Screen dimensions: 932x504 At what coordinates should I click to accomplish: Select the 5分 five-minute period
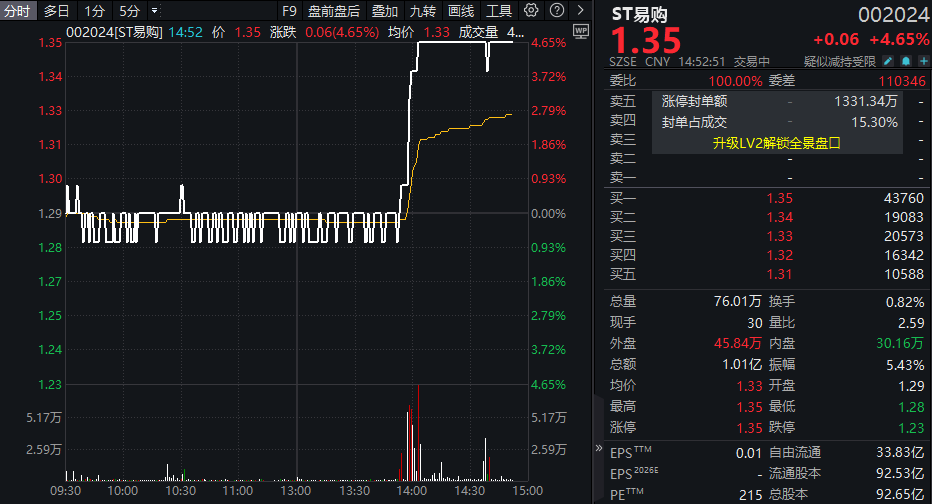click(x=129, y=11)
